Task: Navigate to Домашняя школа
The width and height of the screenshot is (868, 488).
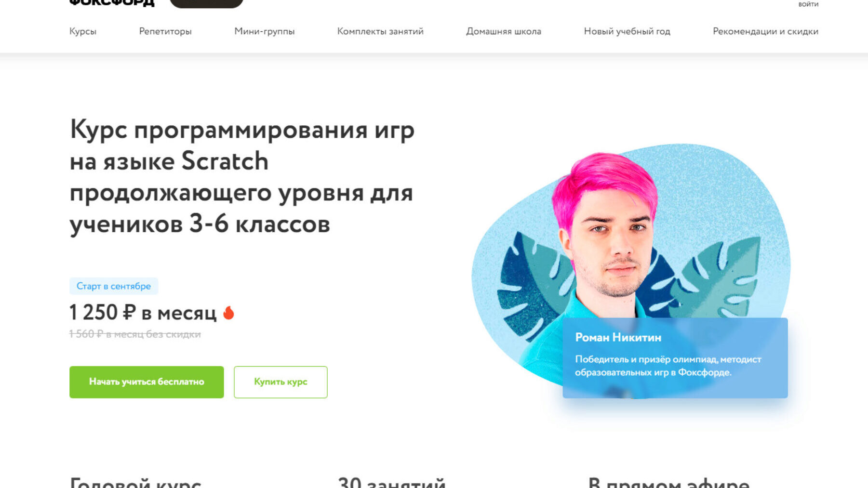Action: pyautogui.click(x=504, y=31)
